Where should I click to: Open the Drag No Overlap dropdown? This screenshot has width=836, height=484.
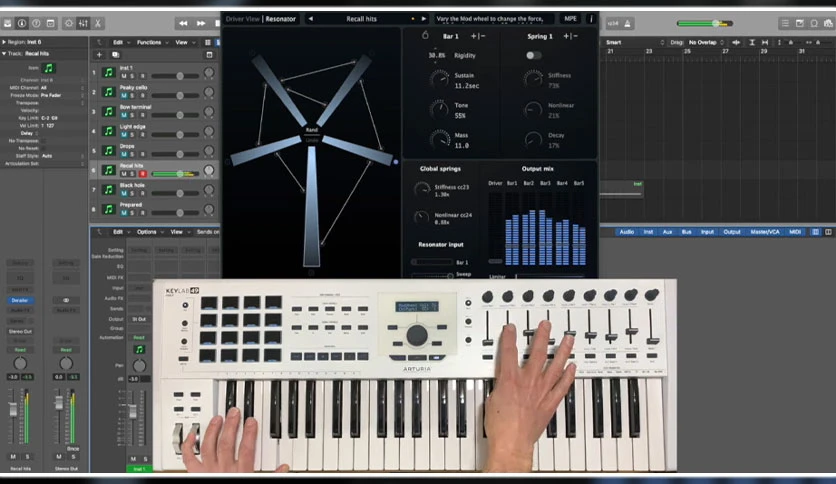[x=704, y=42]
